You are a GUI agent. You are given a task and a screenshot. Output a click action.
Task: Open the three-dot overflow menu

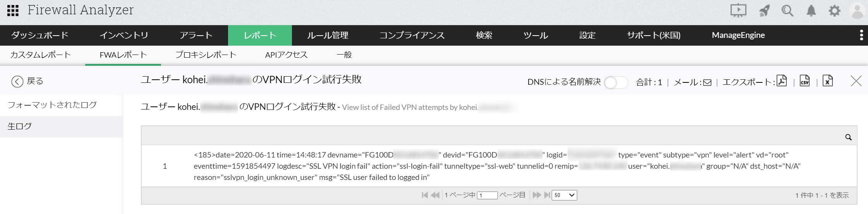(861, 35)
